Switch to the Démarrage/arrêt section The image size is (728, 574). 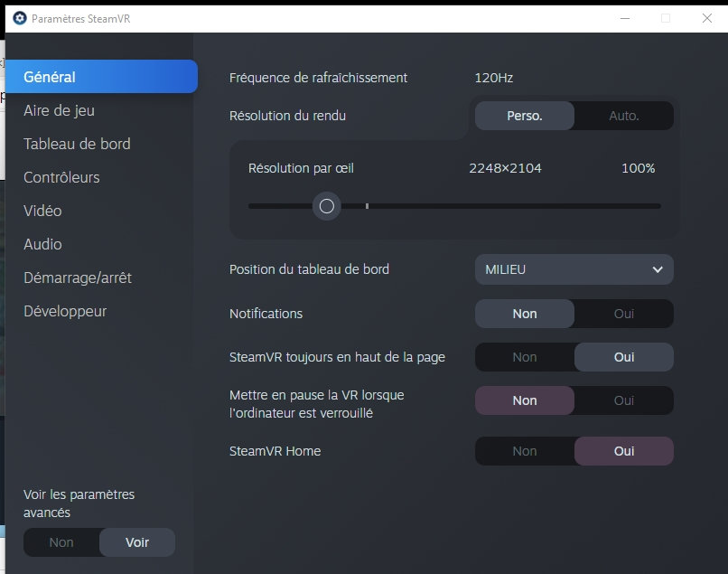(78, 278)
